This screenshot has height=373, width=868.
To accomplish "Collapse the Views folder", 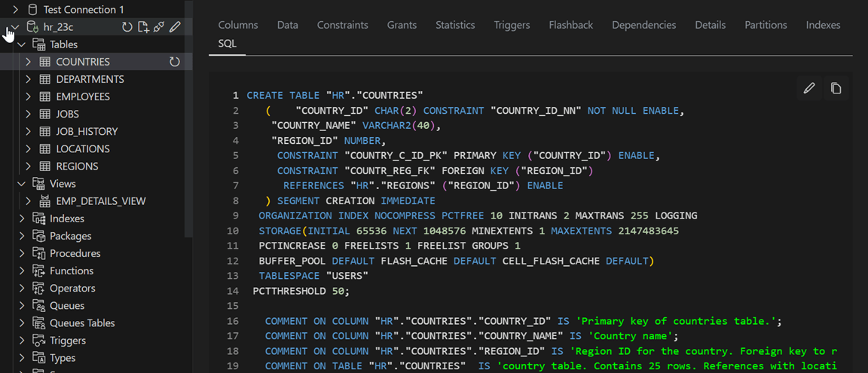I will tap(21, 184).
